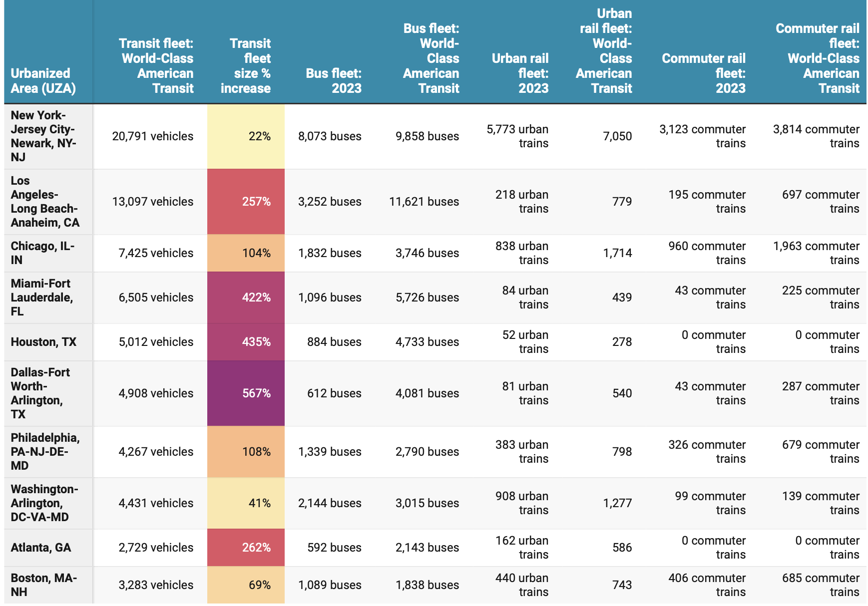Click the Bus fleet: 2023 column header
Image resolution: width=868 pixels, height=606 pixels.
coord(334,80)
